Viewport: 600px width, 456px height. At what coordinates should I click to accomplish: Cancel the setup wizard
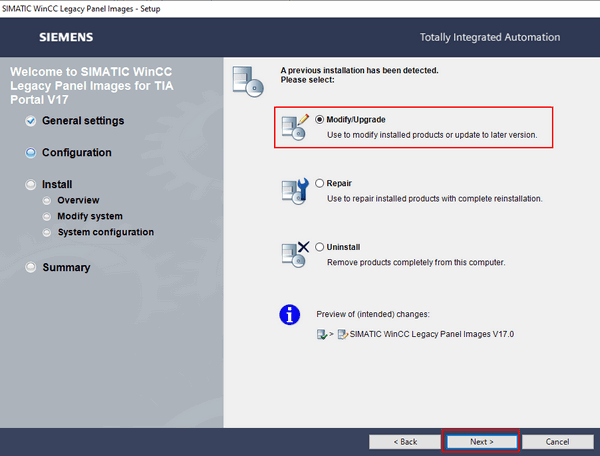click(558, 442)
